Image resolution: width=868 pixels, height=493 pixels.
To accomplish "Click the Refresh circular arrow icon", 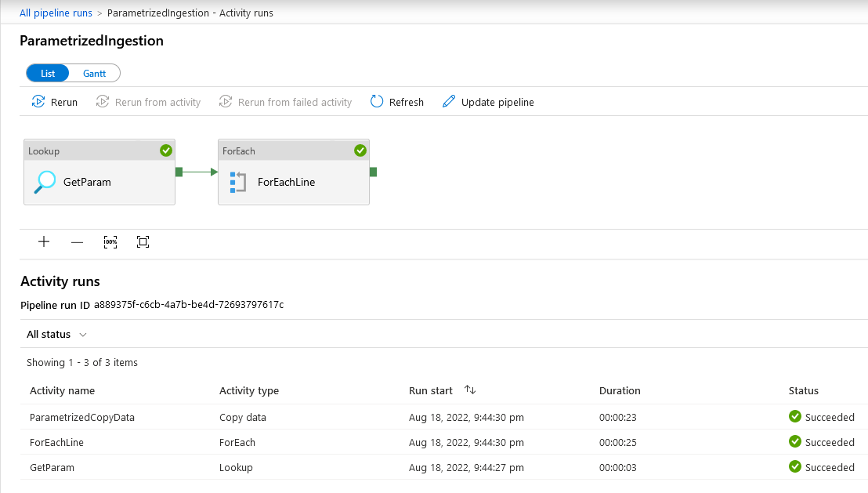I will tap(377, 101).
